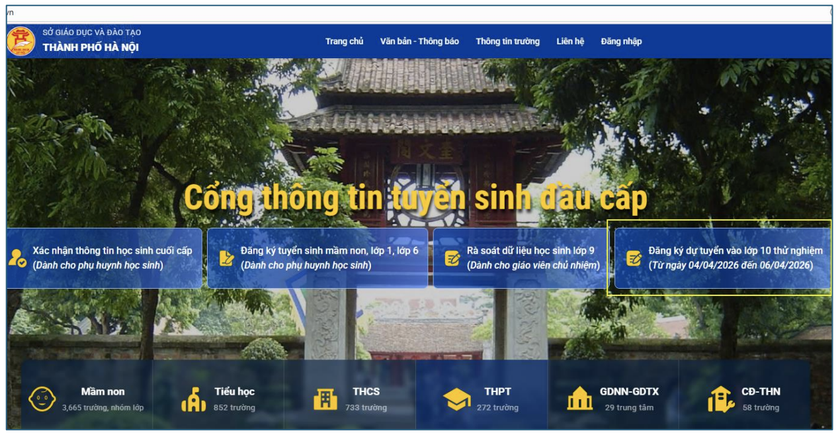Select the THCS category label
Viewport: 840px width, 441px height.
point(366,392)
